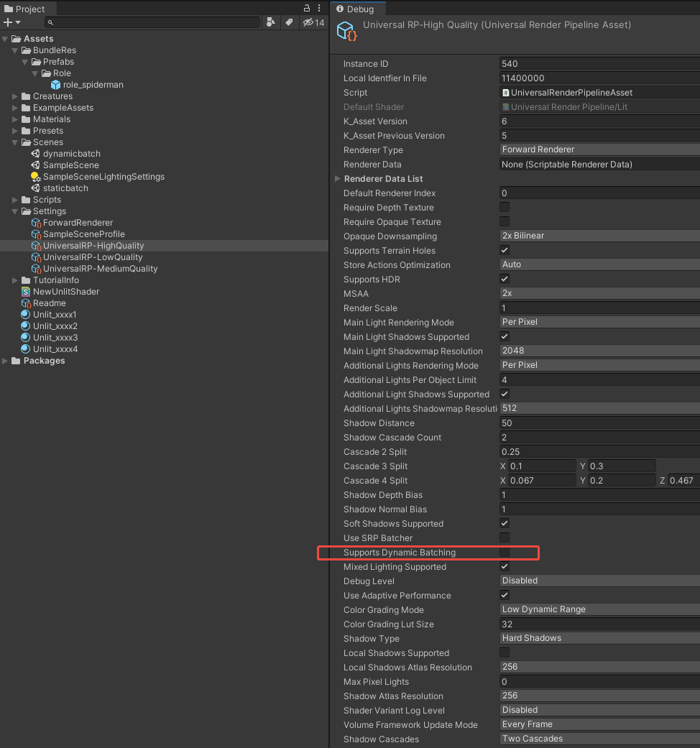
Task: Click the Unlit_xxxx3 material sphere icon
Action: [26, 337]
